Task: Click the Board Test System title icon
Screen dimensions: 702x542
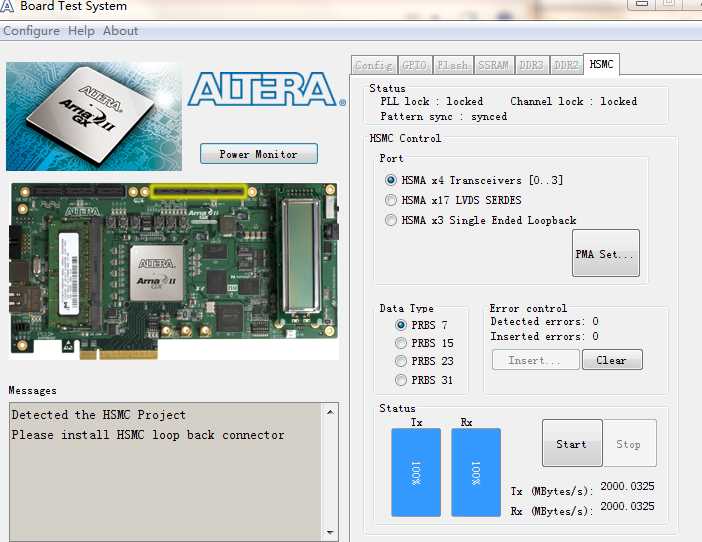Action: click(7, 6)
